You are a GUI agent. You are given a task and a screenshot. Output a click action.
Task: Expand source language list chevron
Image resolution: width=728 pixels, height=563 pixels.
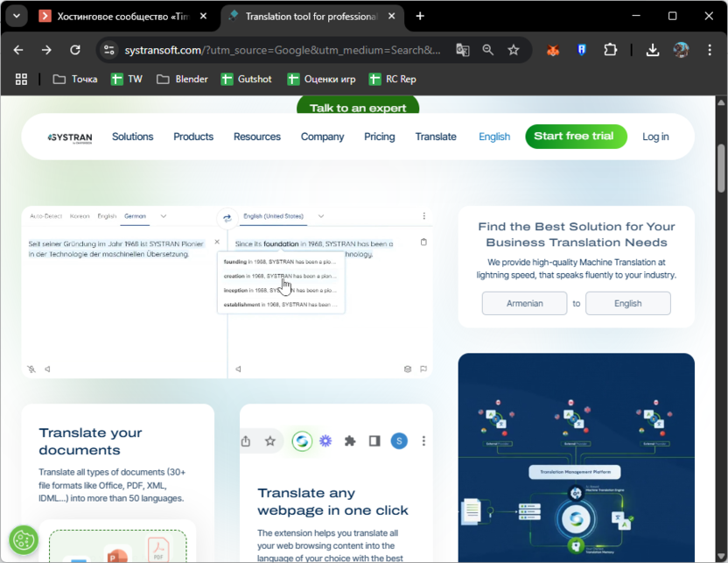coord(164,216)
